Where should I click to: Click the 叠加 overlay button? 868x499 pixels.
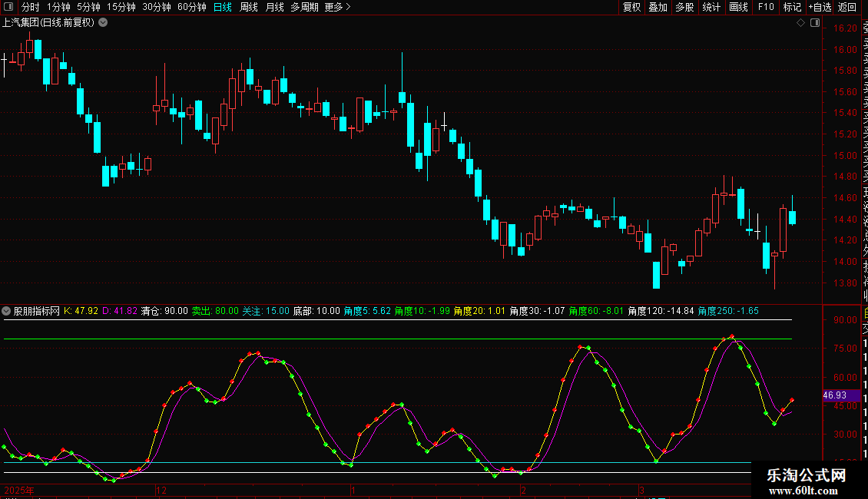click(x=658, y=7)
